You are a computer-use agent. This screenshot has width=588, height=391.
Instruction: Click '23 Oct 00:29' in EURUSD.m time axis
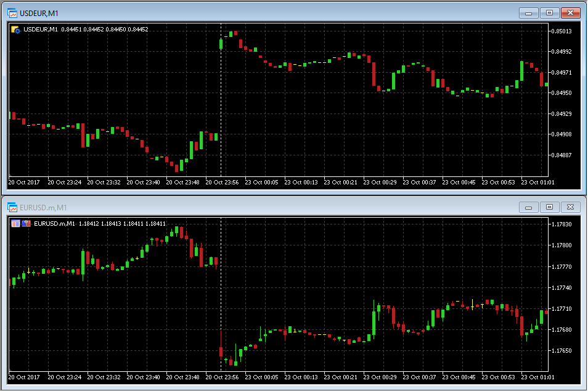pos(380,377)
